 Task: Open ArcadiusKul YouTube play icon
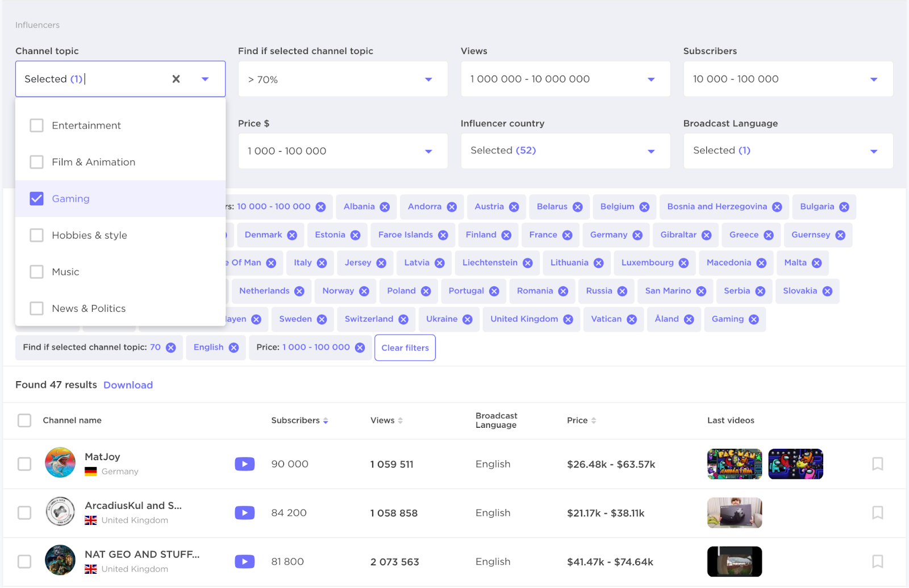[x=244, y=513]
